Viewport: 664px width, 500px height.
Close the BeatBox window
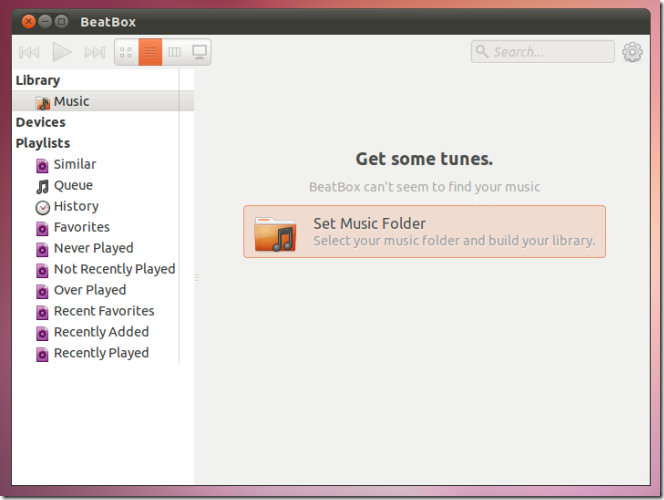coord(28,21)
